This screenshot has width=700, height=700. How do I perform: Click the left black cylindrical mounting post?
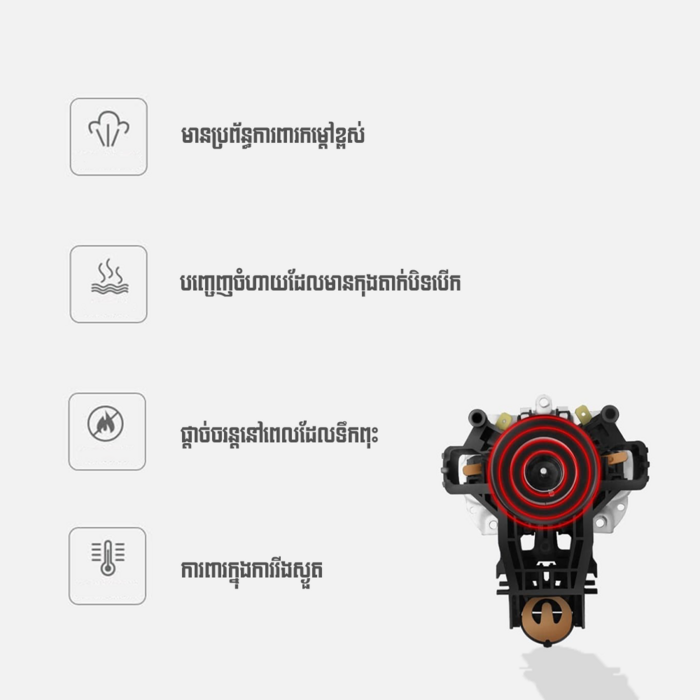tap(477, 417)
